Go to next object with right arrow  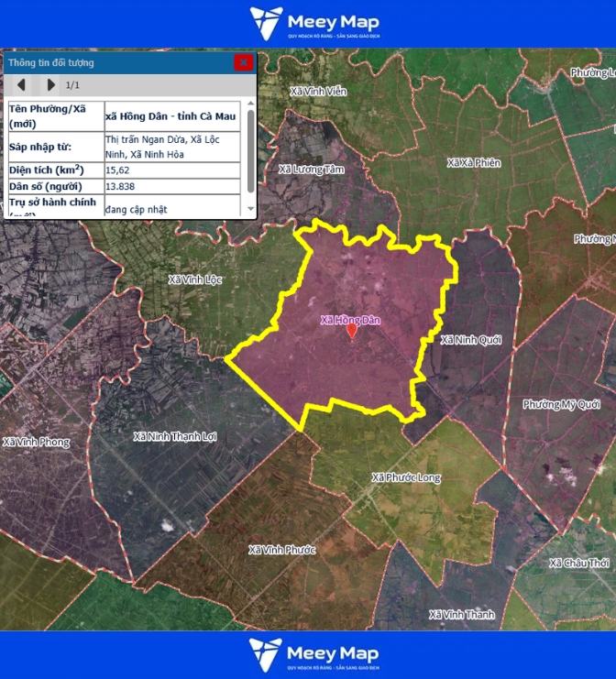50,85
